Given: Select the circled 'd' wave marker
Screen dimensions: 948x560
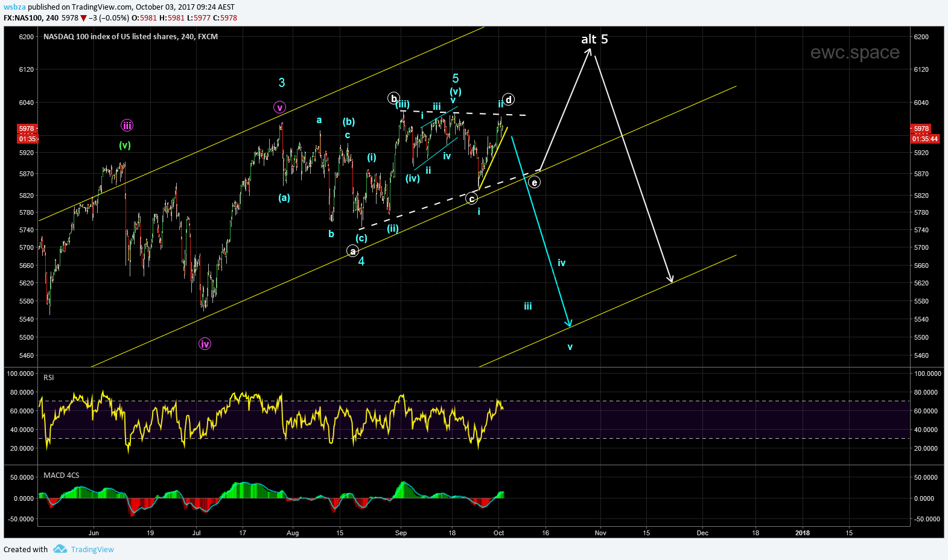Looking at the screenshot, I should pyautogui.click(x=509, y=100).
